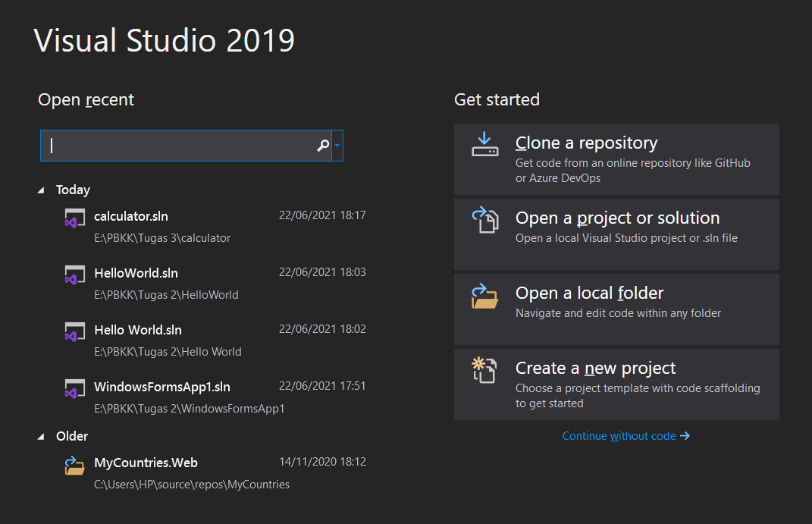Click the Clone a repository download icon
Image resolution: width=812 pixels, height=524 pixels.
(x=484, y=145)
